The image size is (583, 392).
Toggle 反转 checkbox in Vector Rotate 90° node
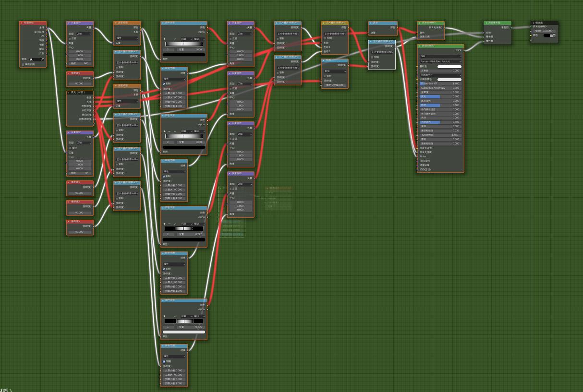click(70, 38)
